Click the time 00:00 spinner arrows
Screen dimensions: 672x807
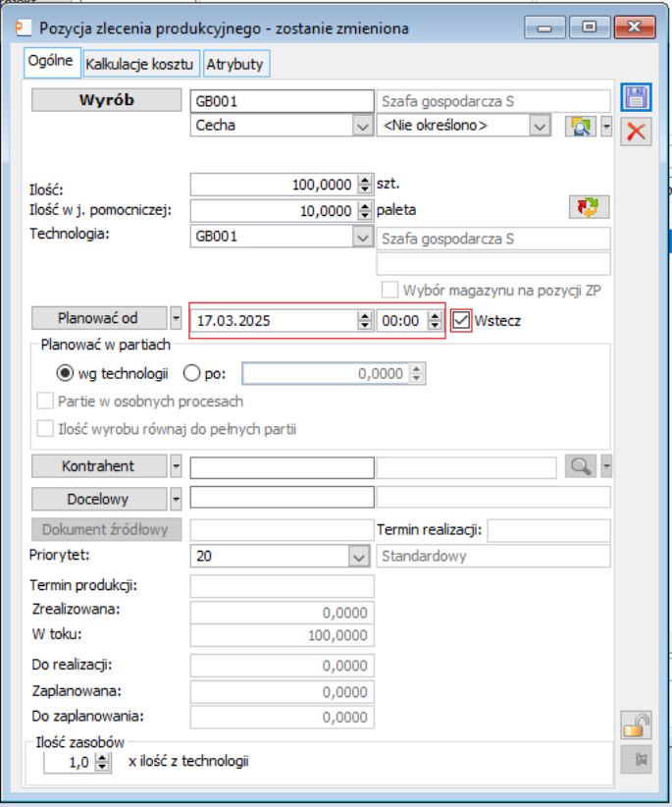tap(435, 321)
